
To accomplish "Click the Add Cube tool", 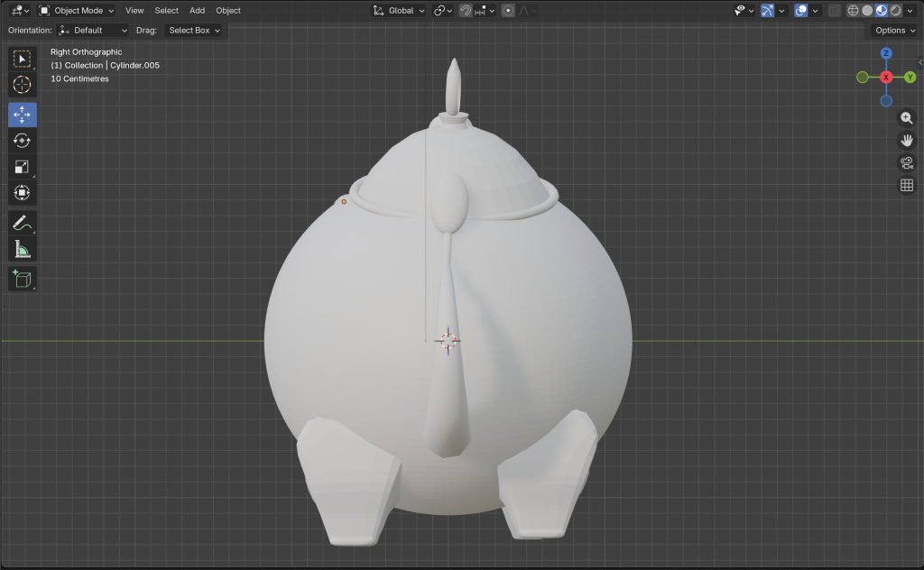I will click(23, 279).
